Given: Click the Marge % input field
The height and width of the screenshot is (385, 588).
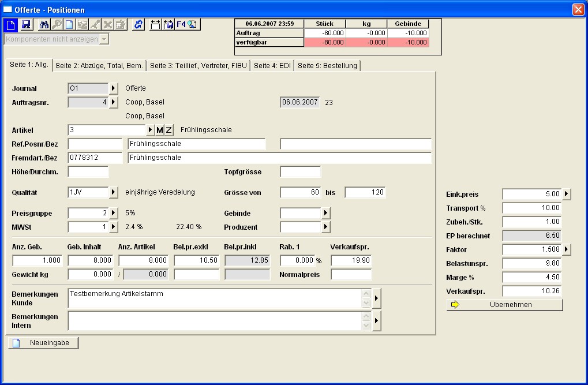Looking at the screenshot, I should [532, 277].
